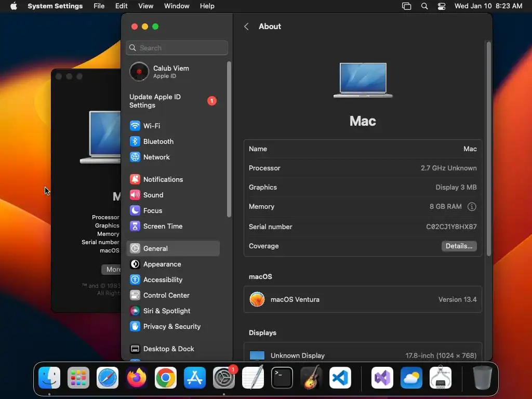
Task: Open Sound settings
Action: pos(173,195)
